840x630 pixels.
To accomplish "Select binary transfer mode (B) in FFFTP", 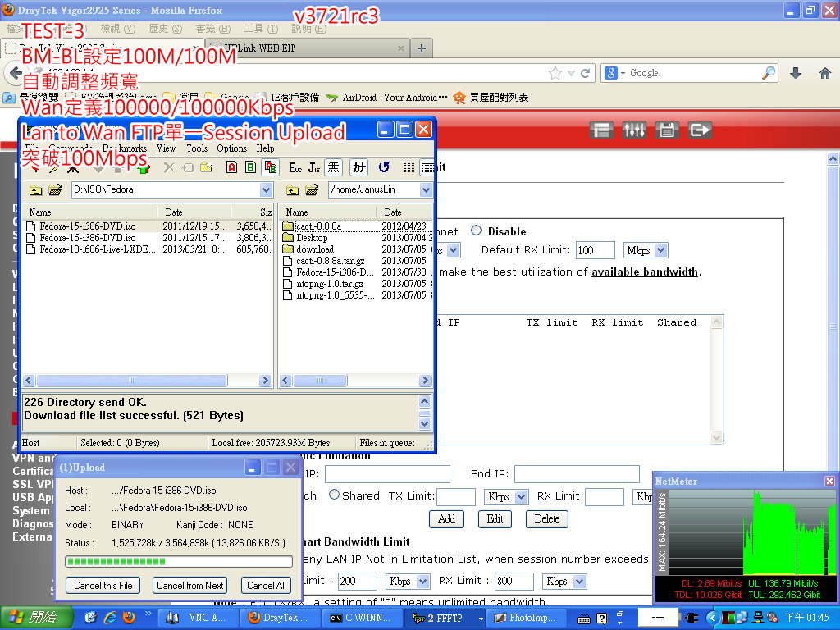I will [251, 167].
